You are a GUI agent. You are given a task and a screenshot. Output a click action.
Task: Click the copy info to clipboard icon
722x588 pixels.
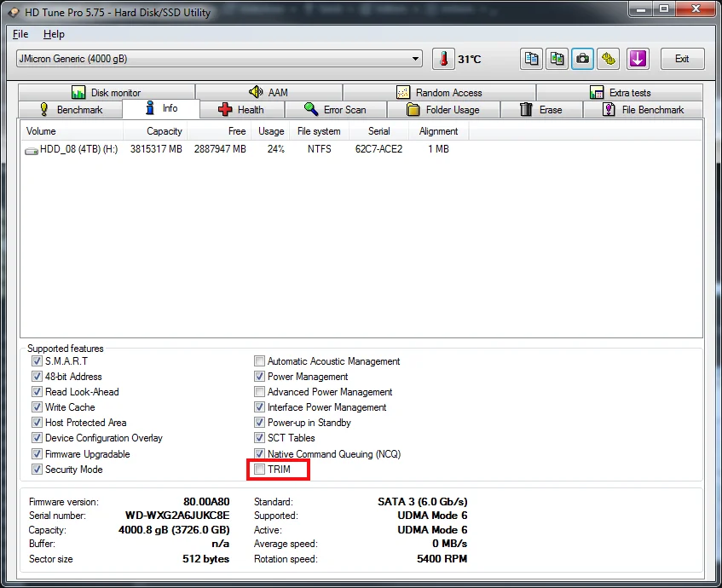pos(531,59)
